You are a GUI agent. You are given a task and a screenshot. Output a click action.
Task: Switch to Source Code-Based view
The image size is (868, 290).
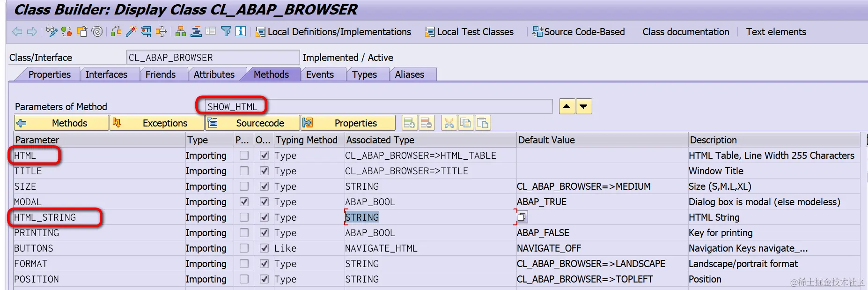(x=579, y=31)
